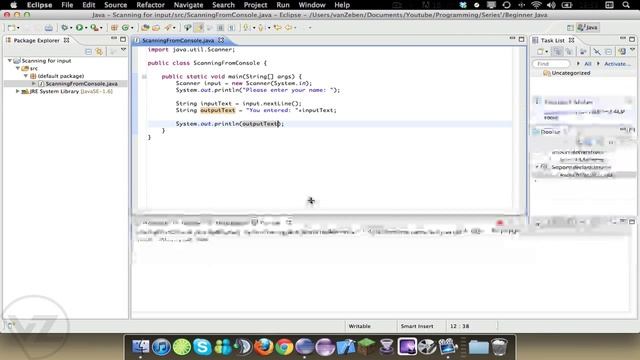The image size is (640, 360).
Task: Toggle Link with Editor in Package Explorer
Action: click(x=99, y=51)
